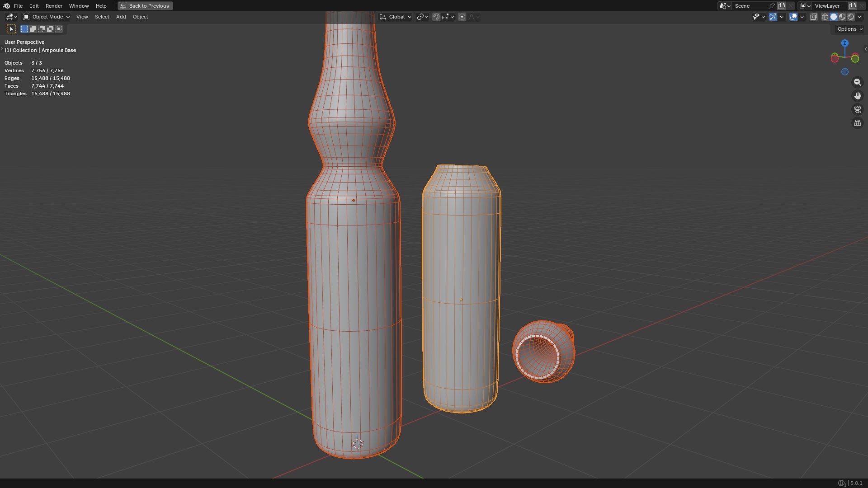Open the editor type selector dropdown
Viewport: 868px width, 488px height.
point(11,17)
